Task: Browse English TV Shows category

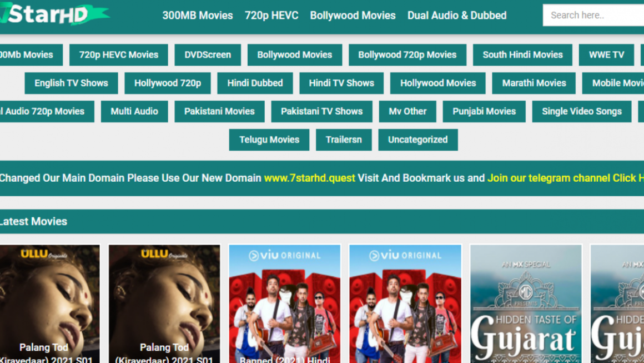Action: pyautogui.click(x=71, y=83)
